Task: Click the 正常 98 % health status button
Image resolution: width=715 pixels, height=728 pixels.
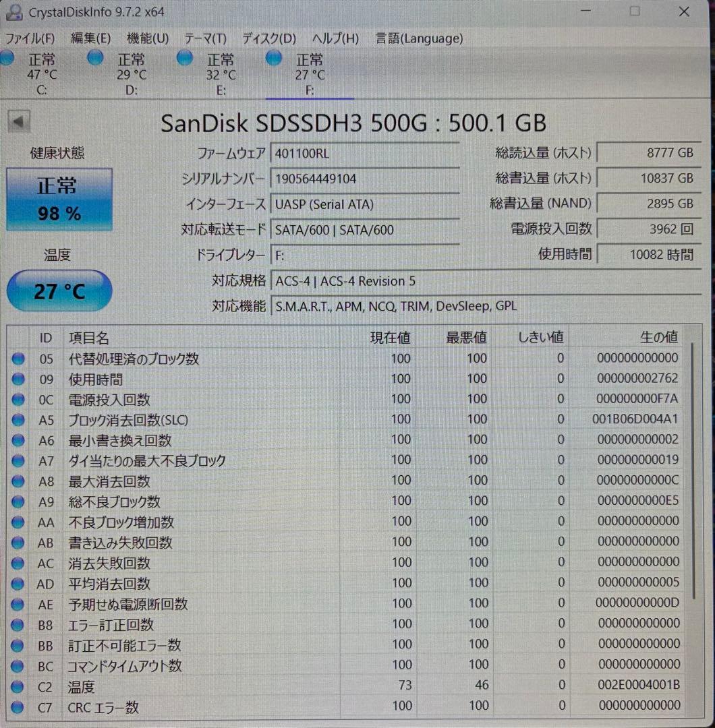Action: 59,200
